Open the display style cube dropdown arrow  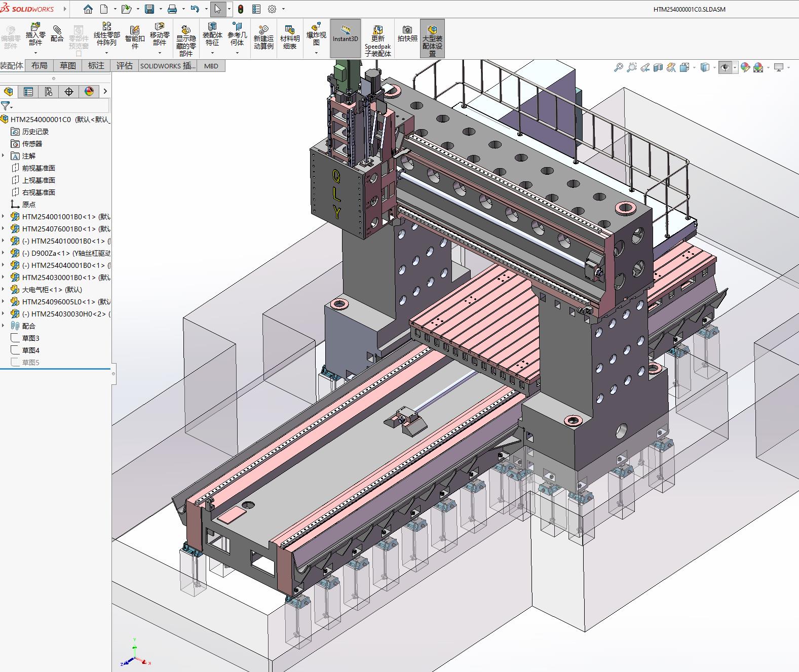714,67
